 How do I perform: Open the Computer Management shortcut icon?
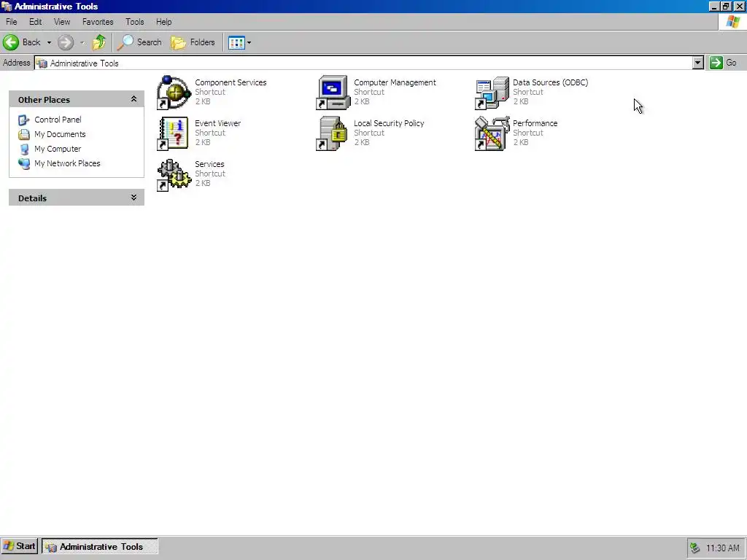click(x=333, y=93)
